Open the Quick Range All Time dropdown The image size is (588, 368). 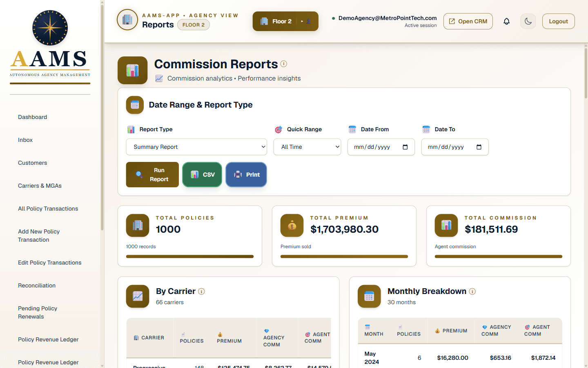coord(307,147)
